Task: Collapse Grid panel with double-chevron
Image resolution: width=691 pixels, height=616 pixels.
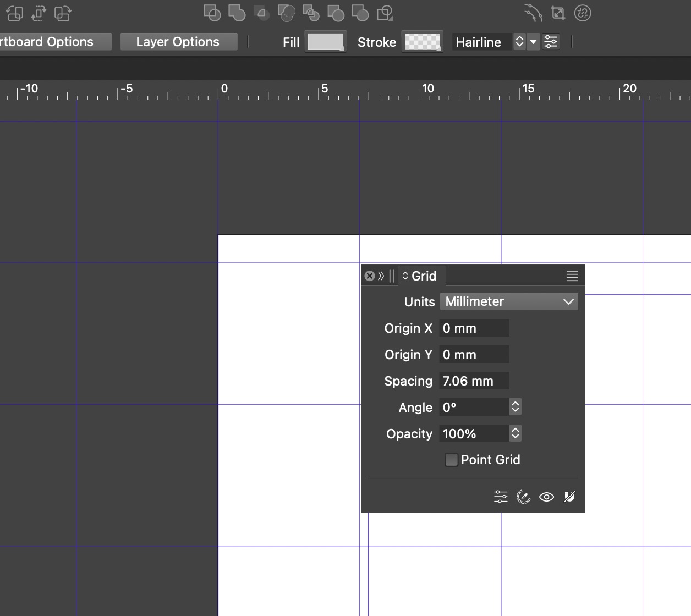Action: (381, 276)
